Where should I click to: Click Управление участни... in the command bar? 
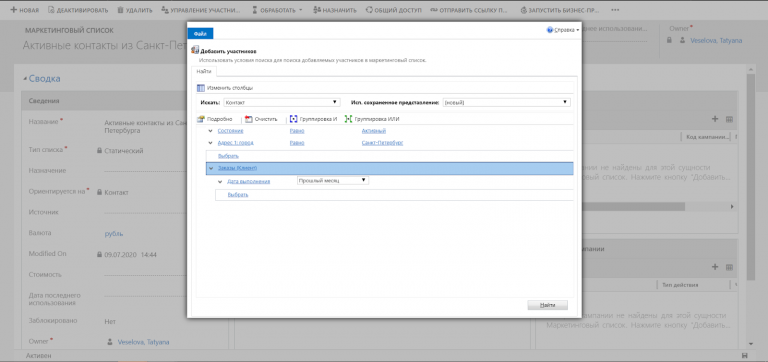(201, 10)
